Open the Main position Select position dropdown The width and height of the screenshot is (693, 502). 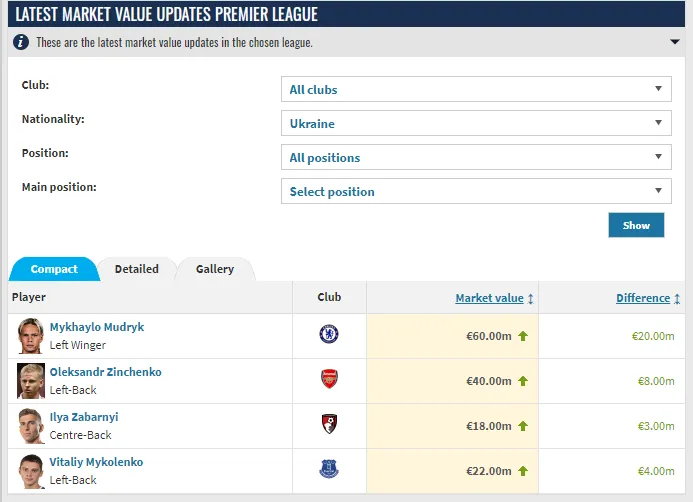coord(475,192)
